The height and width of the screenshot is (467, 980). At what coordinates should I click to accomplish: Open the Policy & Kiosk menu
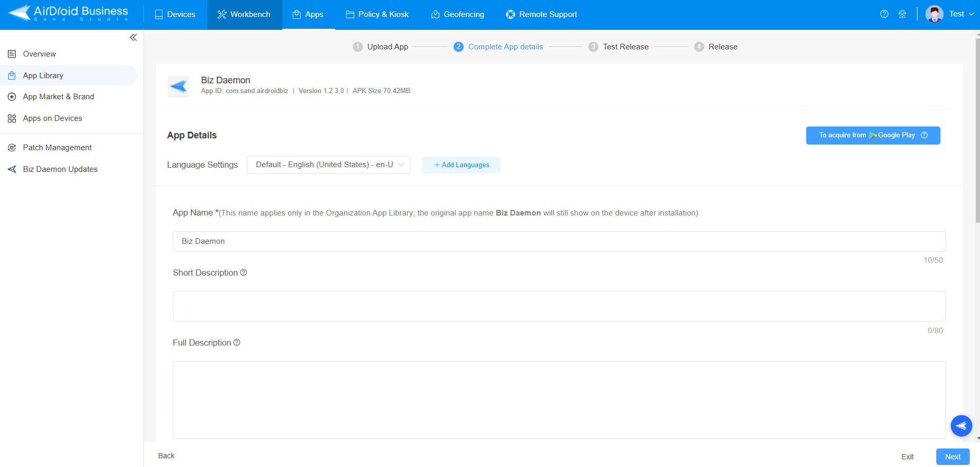tap(377, 14)
